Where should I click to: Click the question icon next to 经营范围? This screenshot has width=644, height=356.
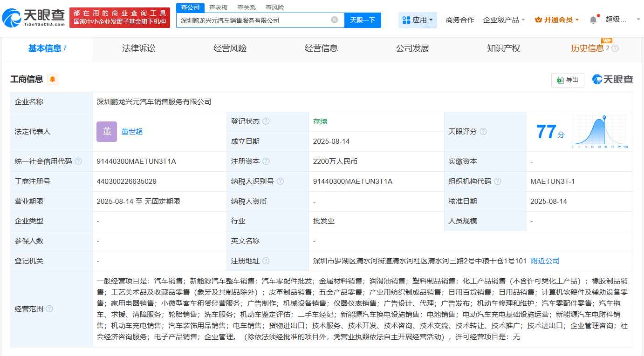click(50, 309)
